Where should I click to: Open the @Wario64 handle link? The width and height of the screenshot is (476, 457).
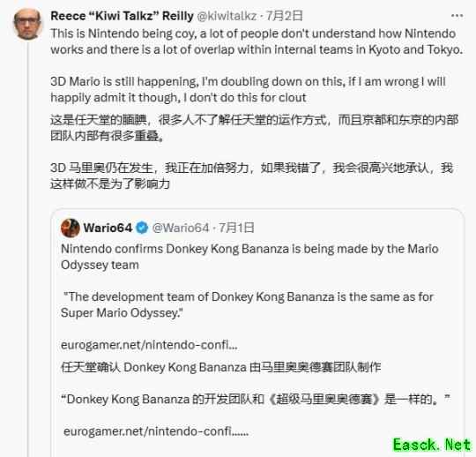coord(181,228)
